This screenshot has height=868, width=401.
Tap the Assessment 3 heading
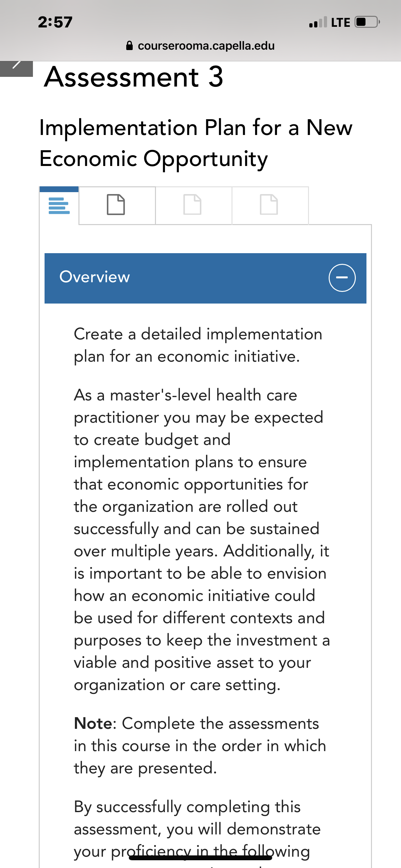134,77
